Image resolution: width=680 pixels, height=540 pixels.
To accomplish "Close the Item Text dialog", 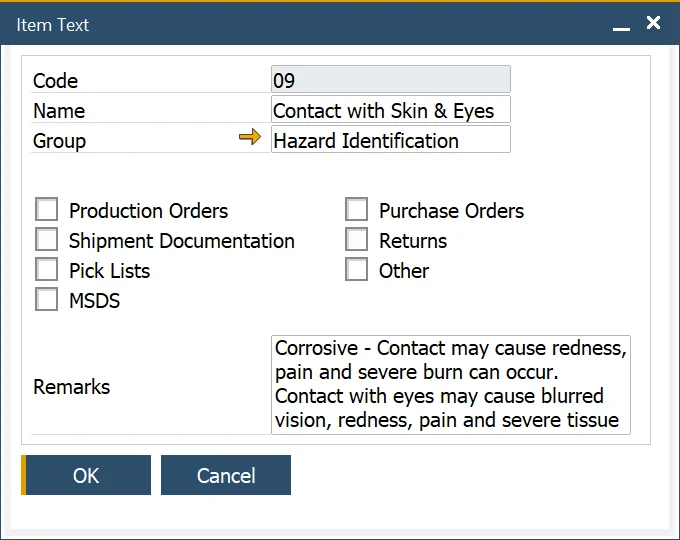I will pos(653,22).
